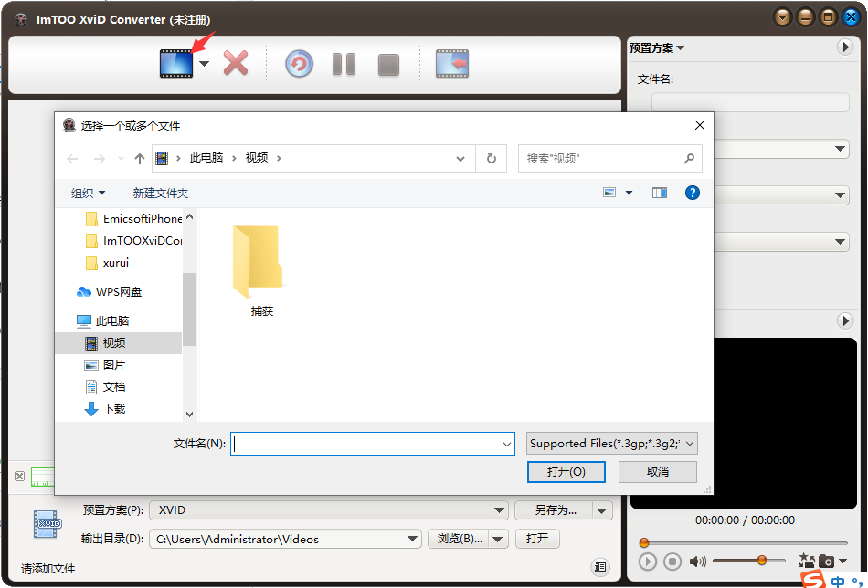Click the output filmstrip arrow icon
Screen dimensions: 868x588
point(452,64)
